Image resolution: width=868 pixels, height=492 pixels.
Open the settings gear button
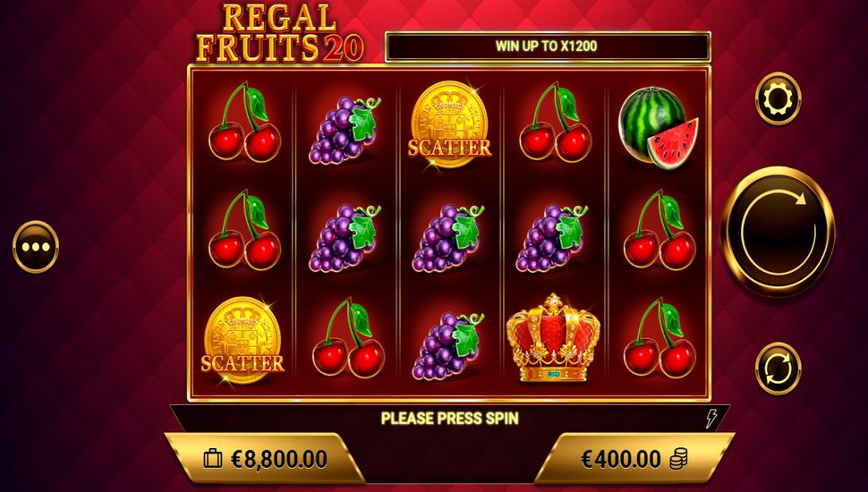pyautogui.click(x=778, y=99)
